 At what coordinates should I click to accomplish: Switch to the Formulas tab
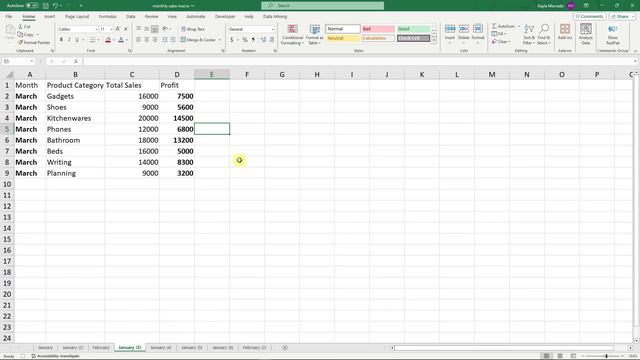point(108,17)
